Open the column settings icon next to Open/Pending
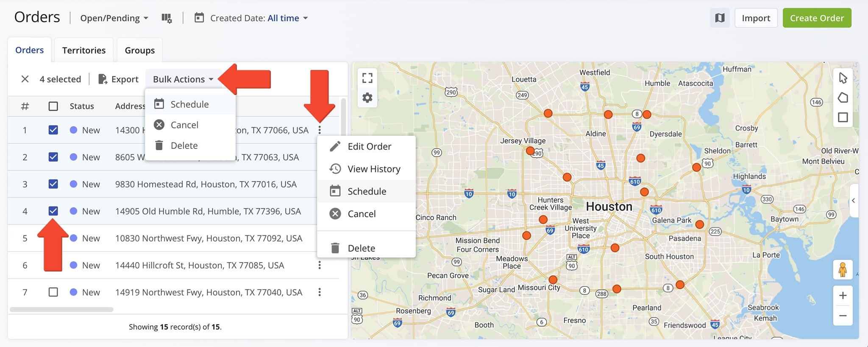 (x=167, y=18)
